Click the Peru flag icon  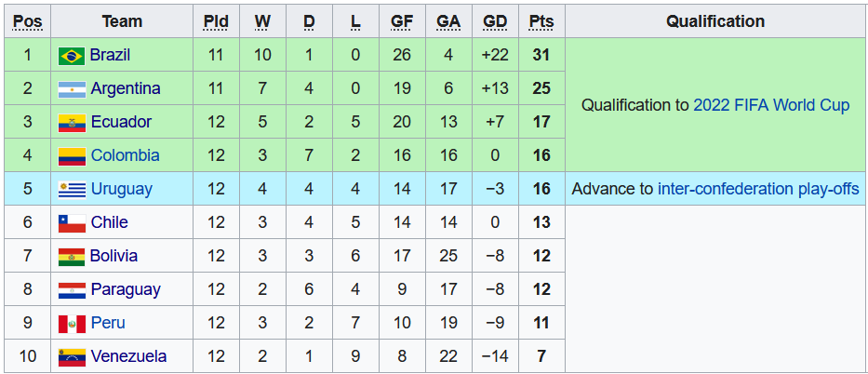(x=72, y=324)
